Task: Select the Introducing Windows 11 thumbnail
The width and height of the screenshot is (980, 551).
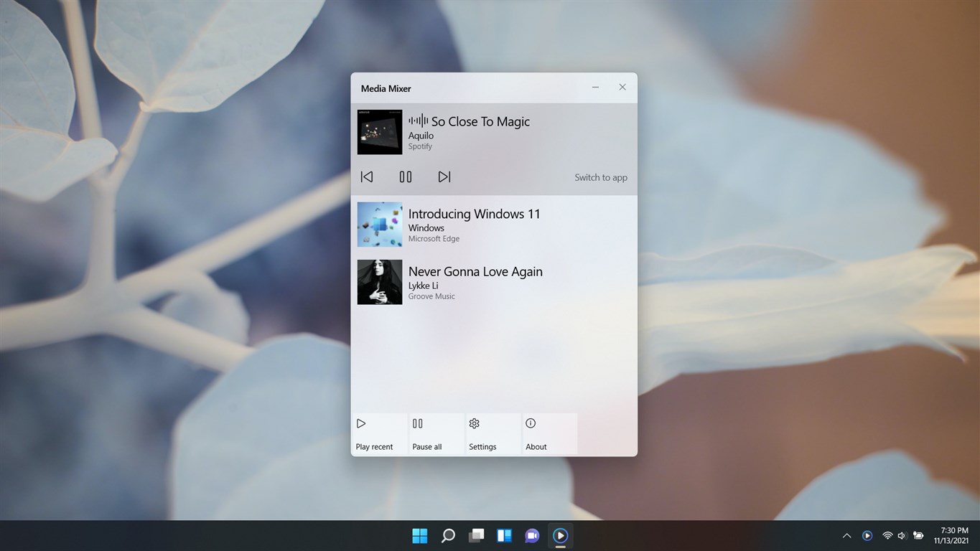Action: pyautogui.click(x=380, y=225)
